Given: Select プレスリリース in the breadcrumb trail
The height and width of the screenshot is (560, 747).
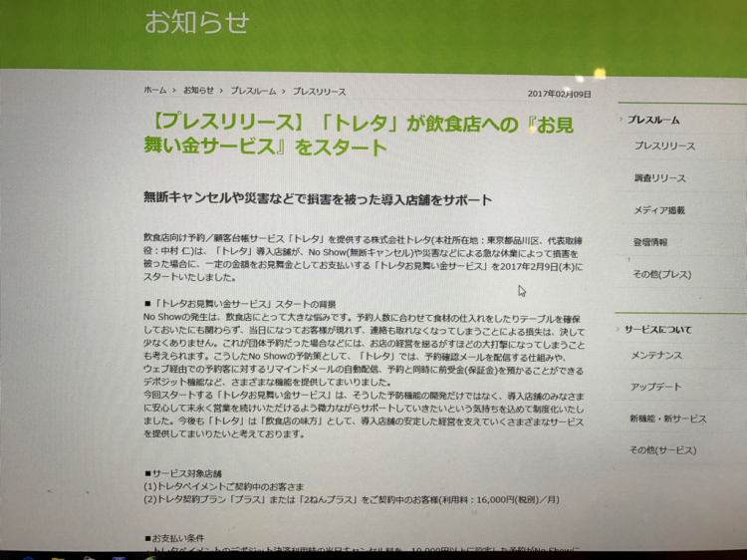Looking at the screenshot, I should [319, 92].
